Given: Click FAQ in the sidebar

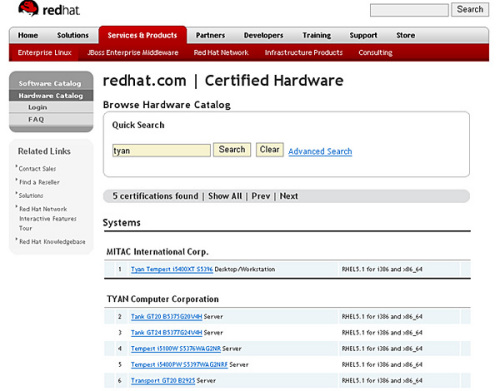Looking at the screenshot, I should pos(36,119).
